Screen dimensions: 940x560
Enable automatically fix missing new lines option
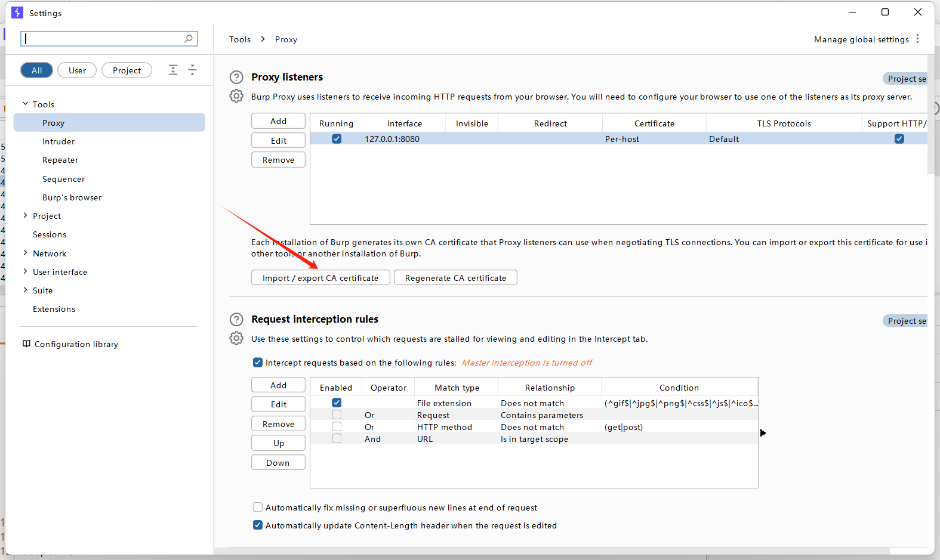(x=258, y=507)
